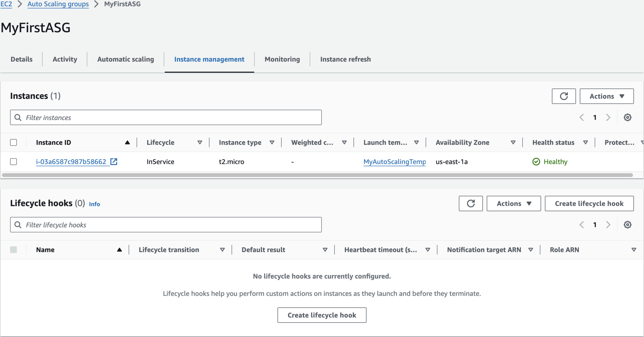Open Lifecycle hooks table preferences gear
Viewport: 644px width, 337px height.
[x=627, y=225]
